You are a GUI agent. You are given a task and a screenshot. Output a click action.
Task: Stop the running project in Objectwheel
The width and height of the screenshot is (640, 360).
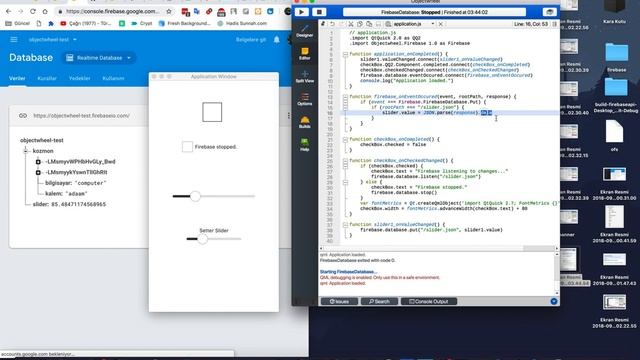(319, 12)
